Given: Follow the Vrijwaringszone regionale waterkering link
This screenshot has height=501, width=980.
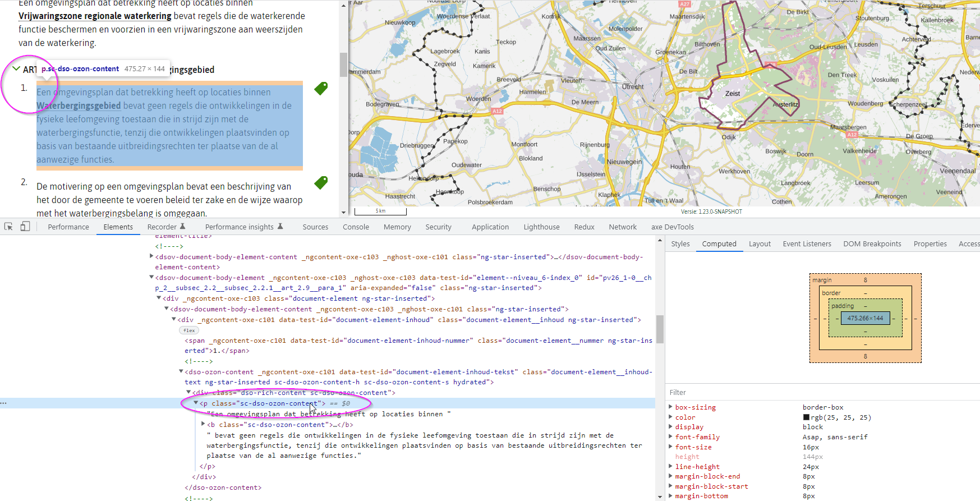Looking at the screenshot, I should point(95,16).
